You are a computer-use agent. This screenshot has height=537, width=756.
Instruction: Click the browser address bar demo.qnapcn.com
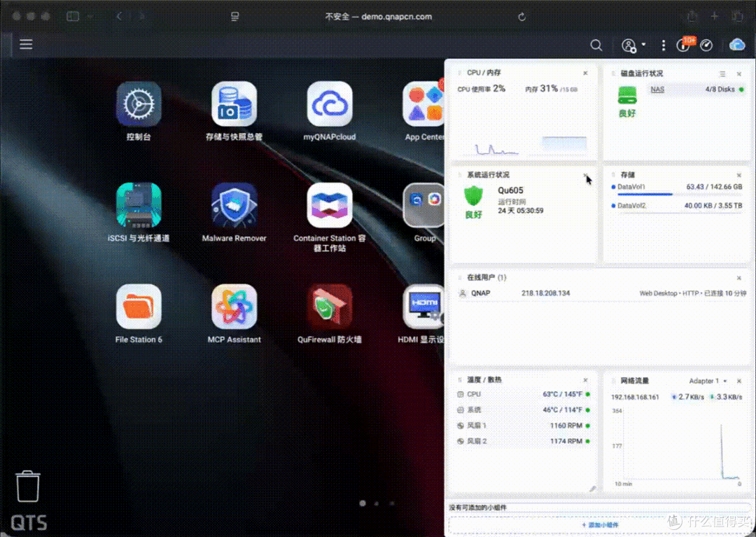(379, 17)
